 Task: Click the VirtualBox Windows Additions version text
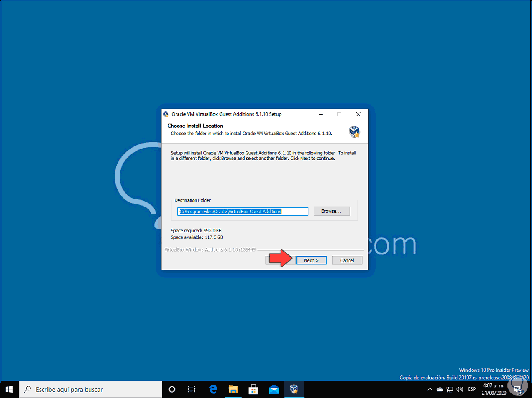click(x=210, y=250)
